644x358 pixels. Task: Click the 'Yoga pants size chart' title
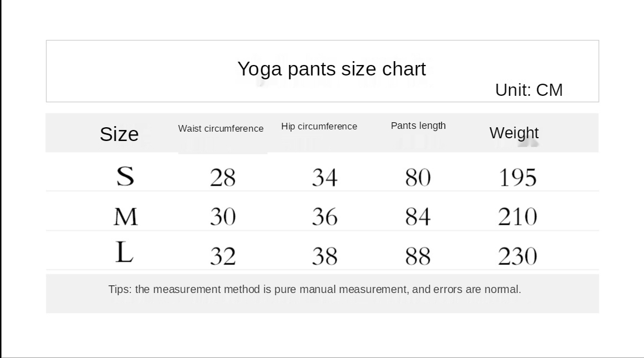331,69
